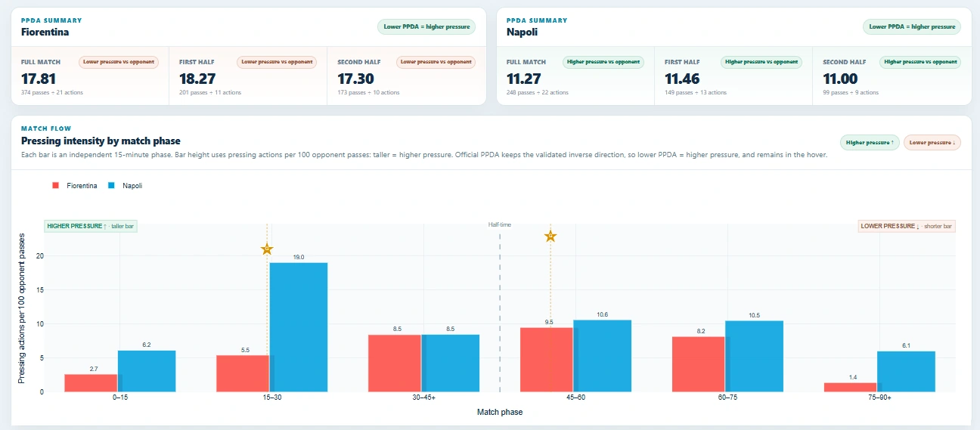Screen dimensions: 980x430
Task: Click Fiorentina first half 'Lower pressure vs opponent' tag
Action: pyautogui.click(x=277, y=62)
